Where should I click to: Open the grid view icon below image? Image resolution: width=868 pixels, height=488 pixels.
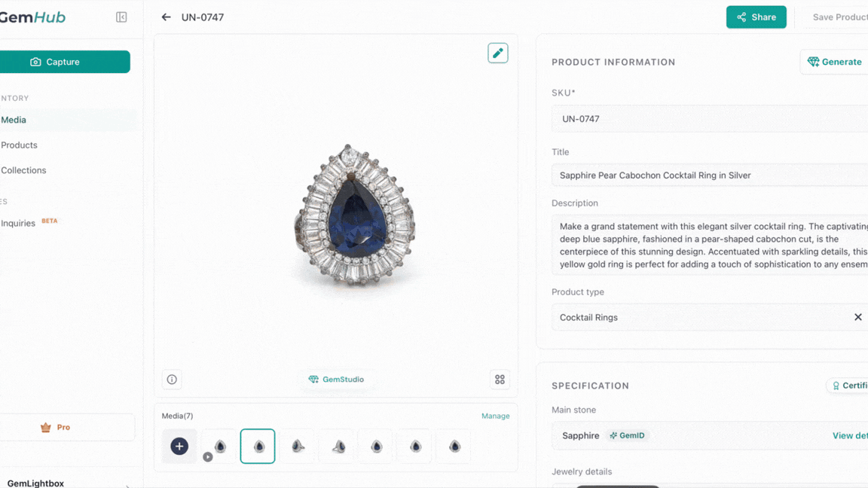coord(500,380)
